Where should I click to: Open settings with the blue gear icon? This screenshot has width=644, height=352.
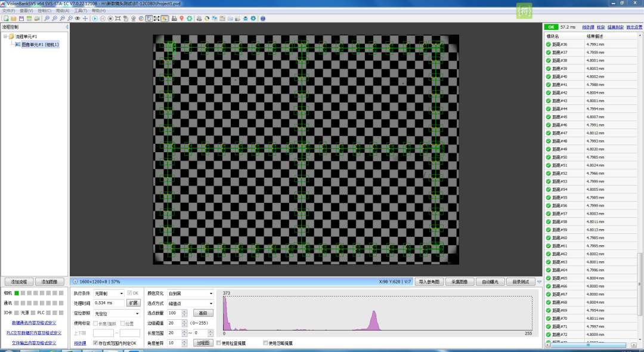[x=254, y=18]
